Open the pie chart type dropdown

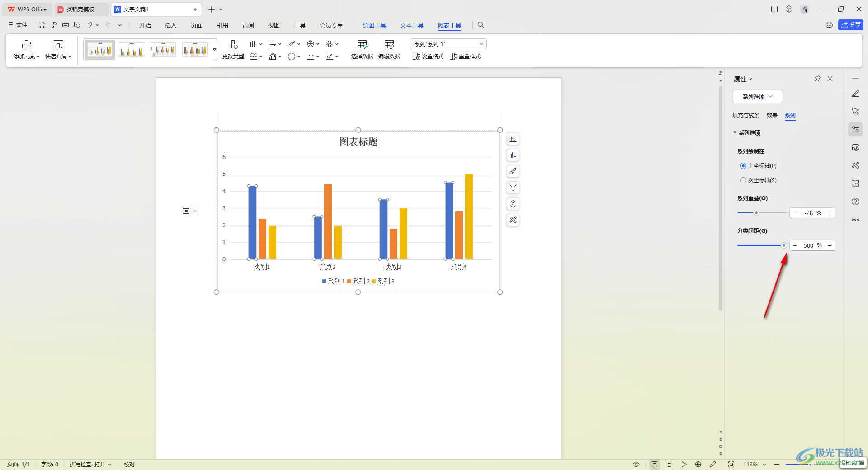(294, 56)
